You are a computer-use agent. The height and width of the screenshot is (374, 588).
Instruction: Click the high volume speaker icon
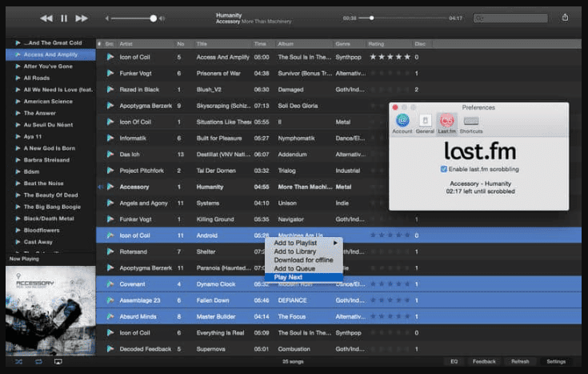[x=162, y=18]
